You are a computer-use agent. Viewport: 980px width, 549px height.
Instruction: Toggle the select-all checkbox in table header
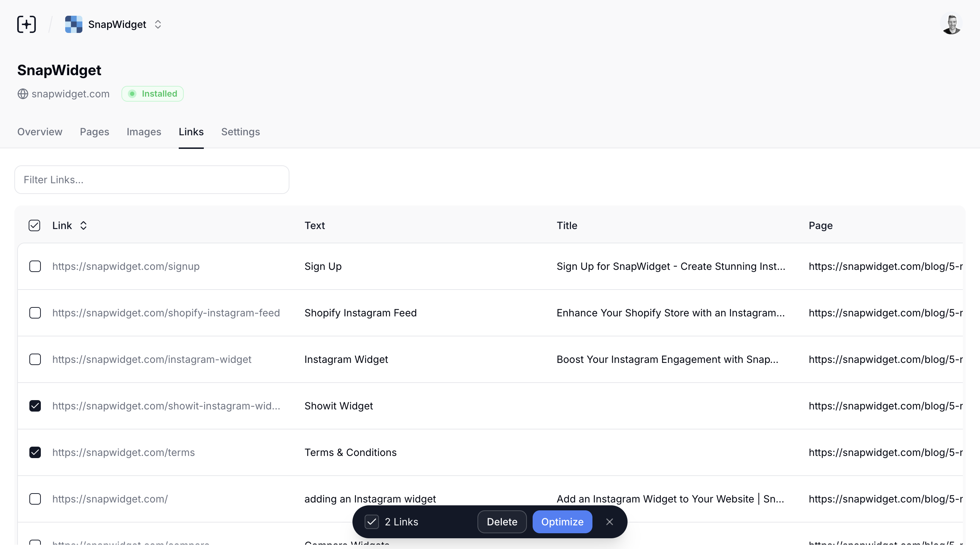34,225
